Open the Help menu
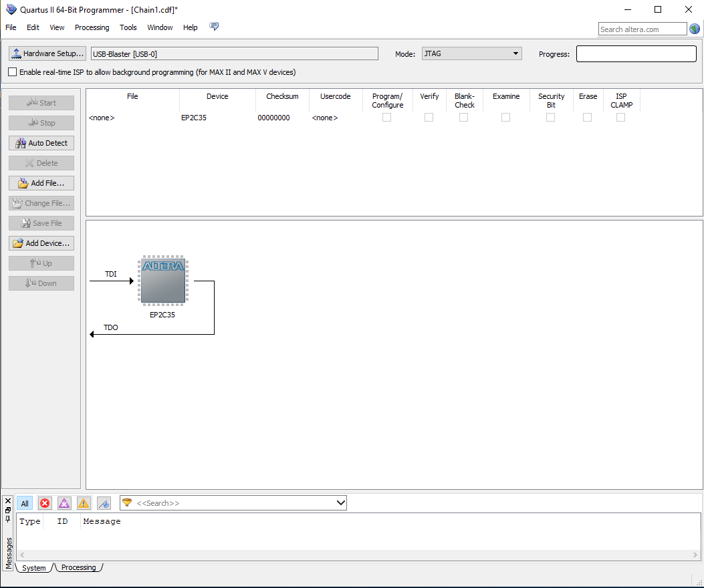The image size is (704, 588). 191,27
